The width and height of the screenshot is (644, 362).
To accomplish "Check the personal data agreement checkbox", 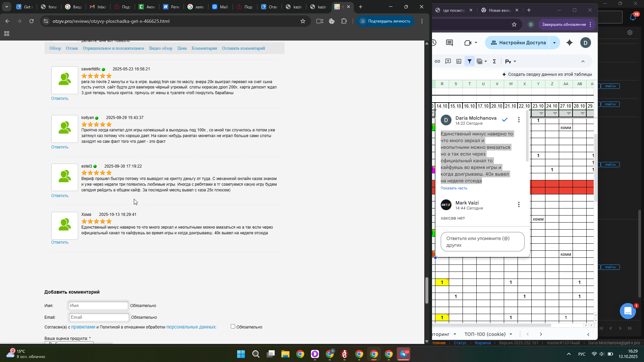I will click(233, 326).
